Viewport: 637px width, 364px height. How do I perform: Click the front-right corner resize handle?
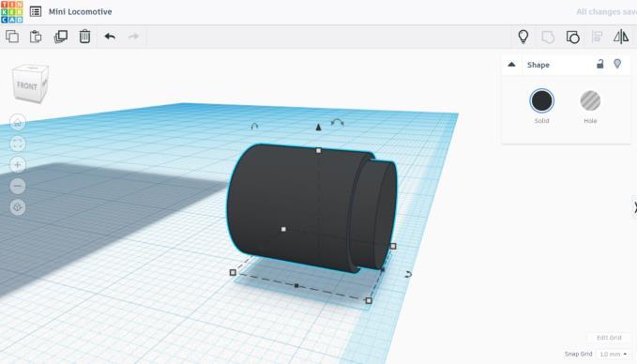(x=369, y=300)
